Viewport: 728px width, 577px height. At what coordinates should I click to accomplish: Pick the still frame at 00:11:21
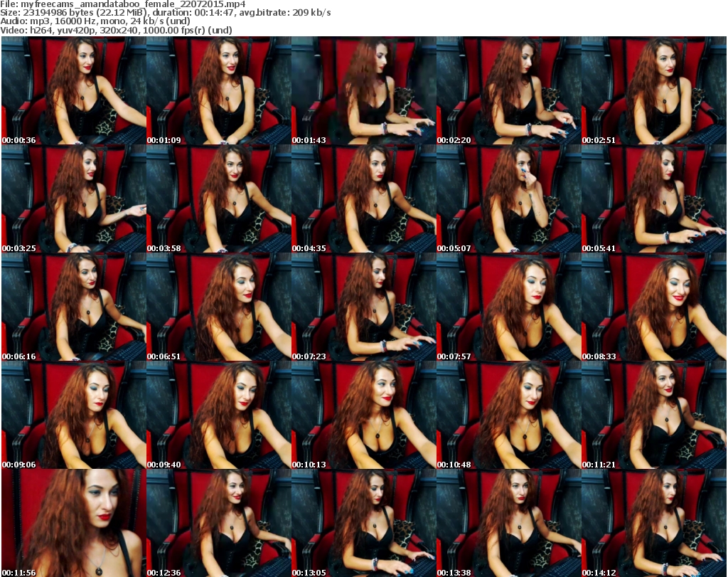(x=654, y=415)
